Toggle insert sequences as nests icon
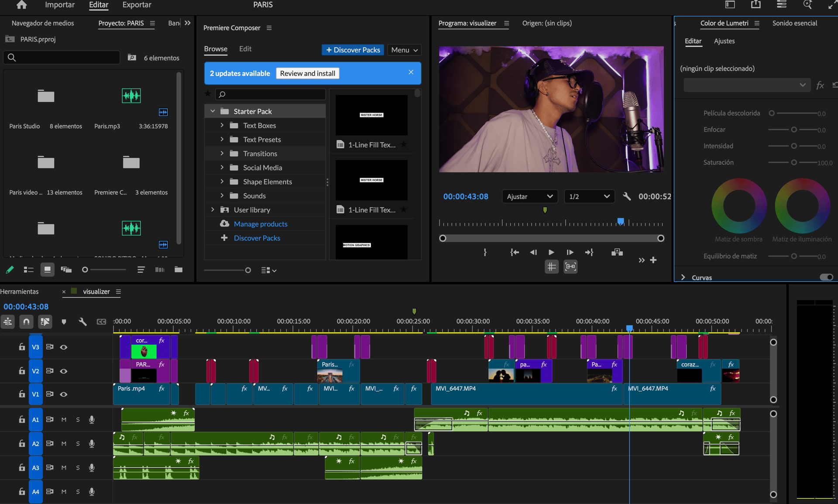838x504 pixels. pyautogui.click(x=8, y=322)
